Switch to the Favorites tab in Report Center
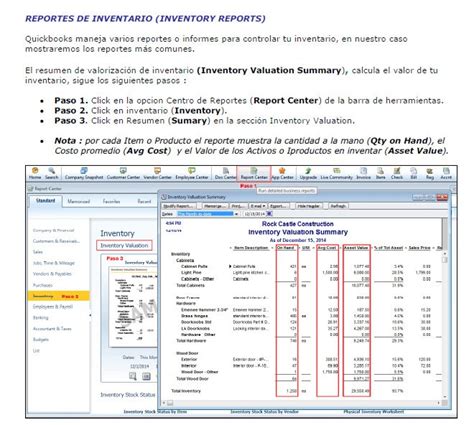 [111, 201]
